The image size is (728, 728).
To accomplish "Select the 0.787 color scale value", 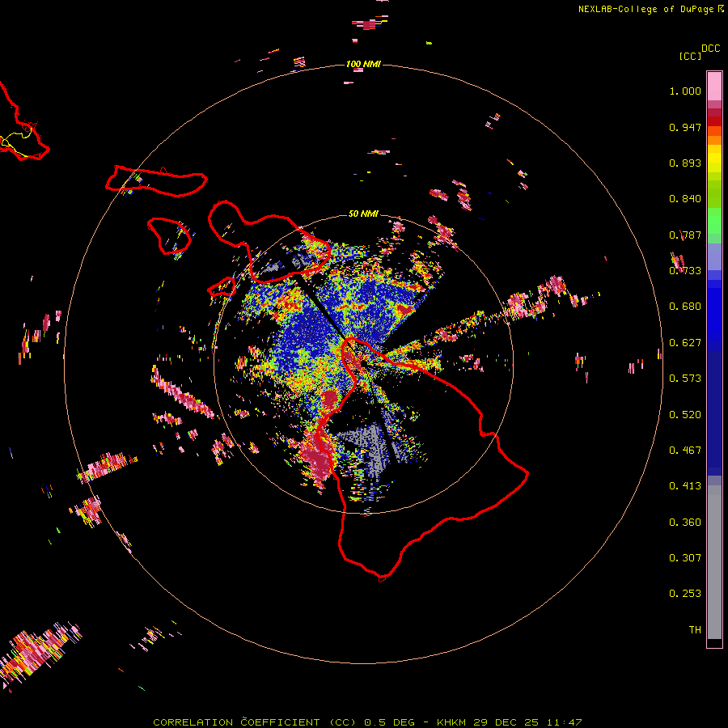I will click(685, 235).
